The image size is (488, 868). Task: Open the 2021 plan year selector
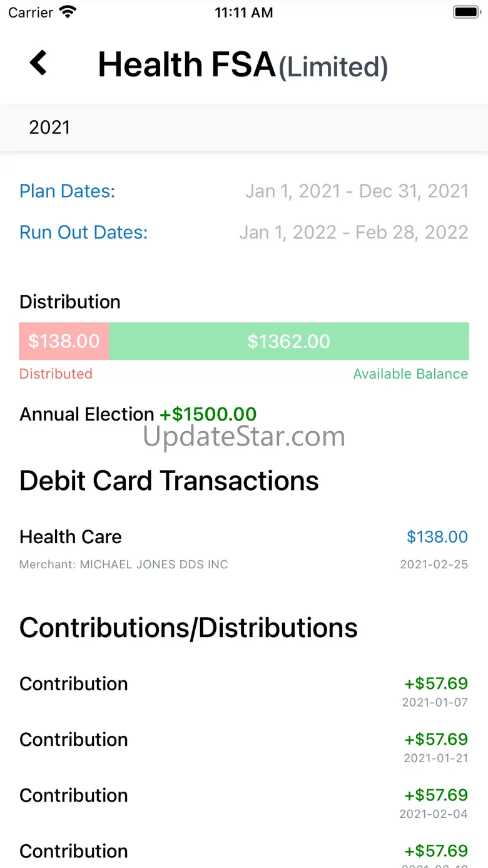tap(50, 128)
